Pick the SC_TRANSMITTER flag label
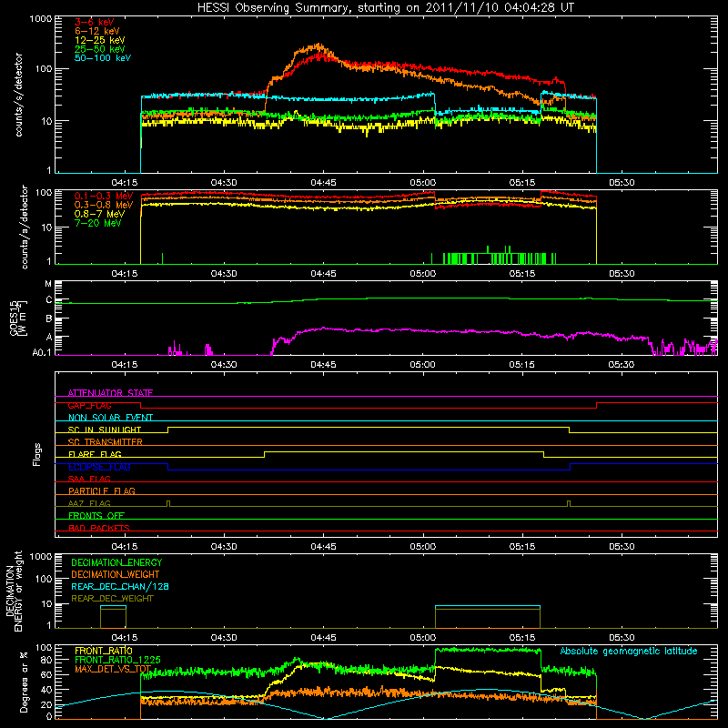Viewport: 728px width, 728px height. click(106, 442)
